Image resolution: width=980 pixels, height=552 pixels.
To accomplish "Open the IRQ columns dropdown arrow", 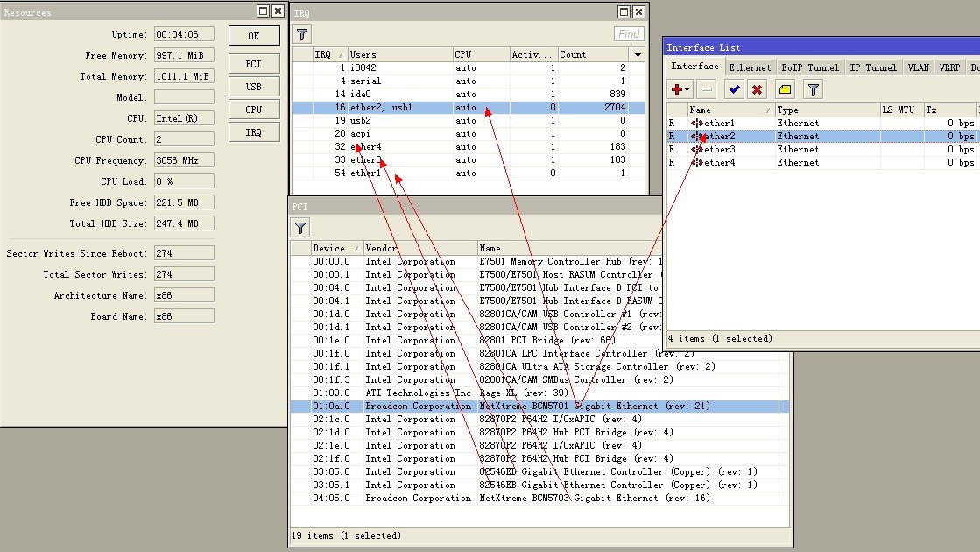I will [x=638, y=54].
